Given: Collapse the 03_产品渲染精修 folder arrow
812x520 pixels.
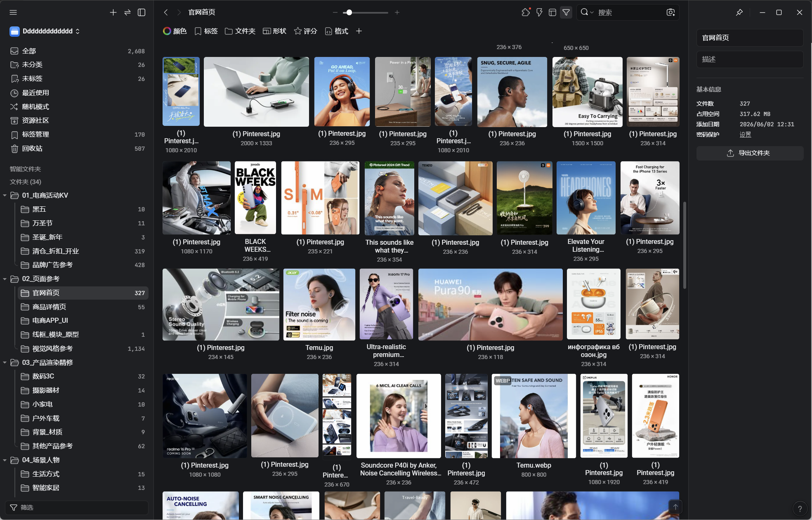Looking at the screenshot, I should [x=5, y=362].
